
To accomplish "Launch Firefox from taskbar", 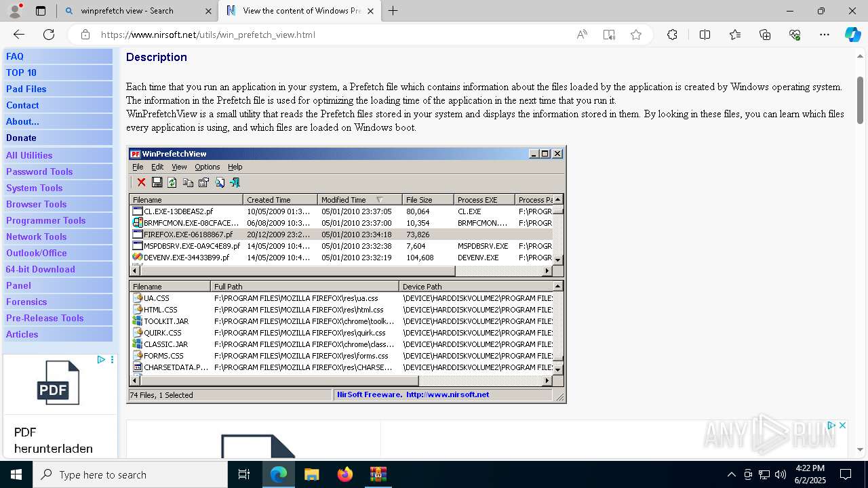I will click(x=344, y=474).
